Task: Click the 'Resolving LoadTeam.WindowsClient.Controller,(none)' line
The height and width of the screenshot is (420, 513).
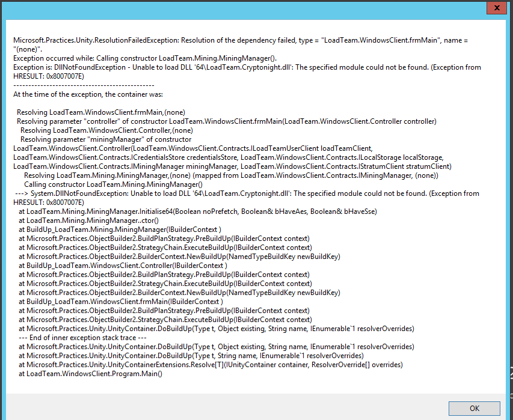Action: tap(106, 130)
